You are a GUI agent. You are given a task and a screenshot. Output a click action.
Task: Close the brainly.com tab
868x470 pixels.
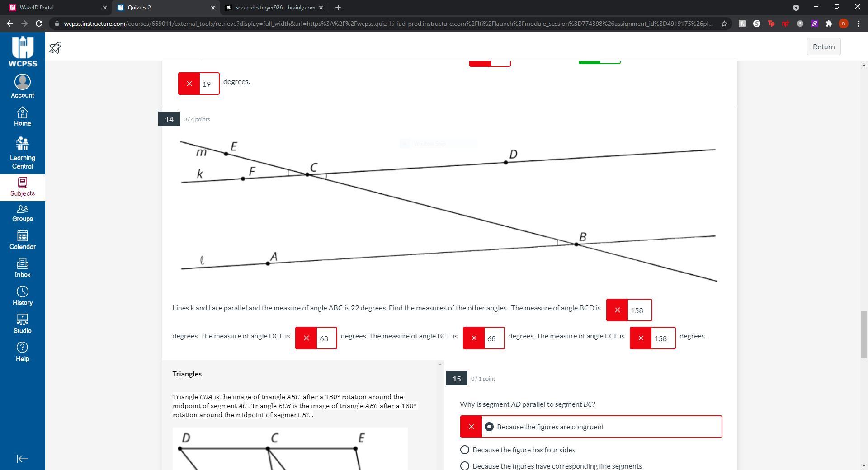tap(321, 8)
